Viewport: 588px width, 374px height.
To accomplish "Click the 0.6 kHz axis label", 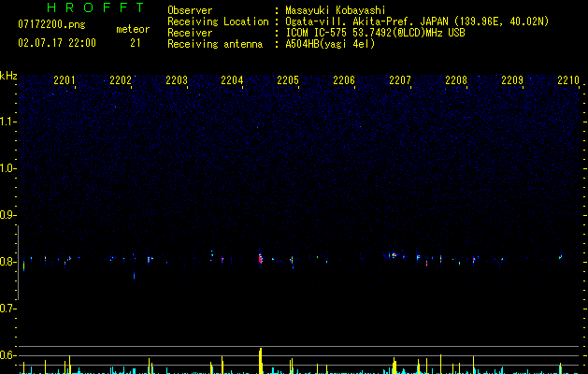I will coord(7,355).
